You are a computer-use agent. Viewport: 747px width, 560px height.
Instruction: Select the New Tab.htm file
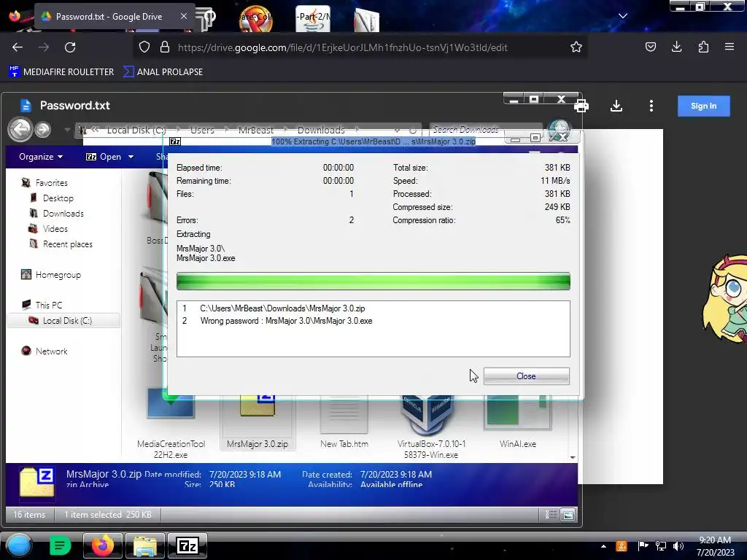coord(344,421)
